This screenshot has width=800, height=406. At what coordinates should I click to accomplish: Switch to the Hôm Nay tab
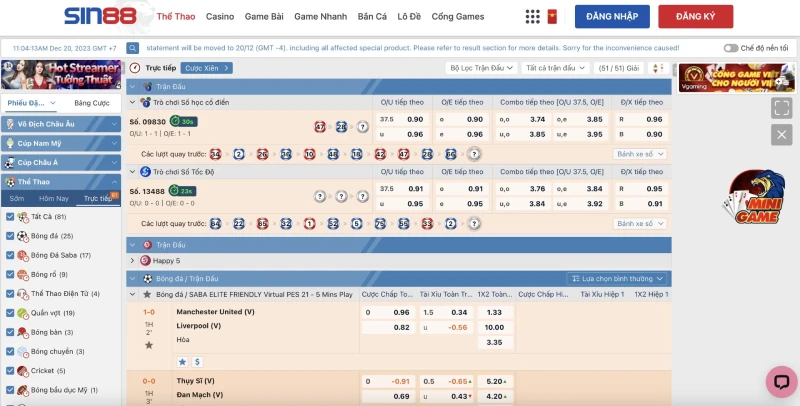click(54, 198)
